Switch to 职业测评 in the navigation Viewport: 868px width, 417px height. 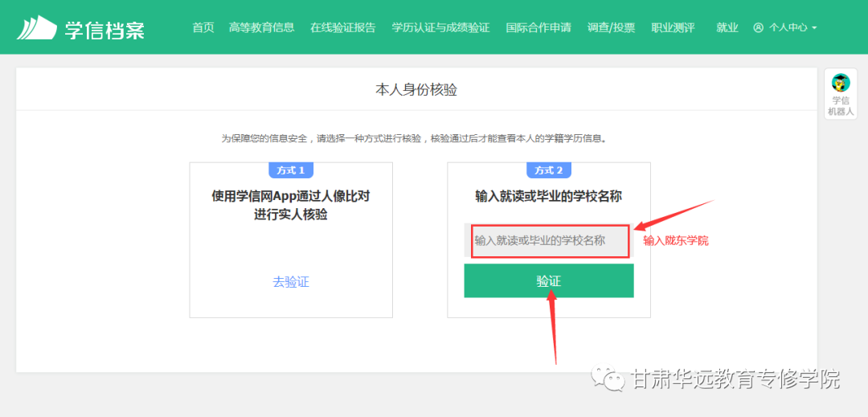click(673, 27)
